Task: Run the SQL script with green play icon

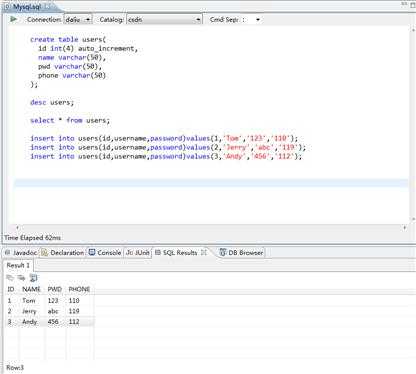Action: tap(14, 19)
